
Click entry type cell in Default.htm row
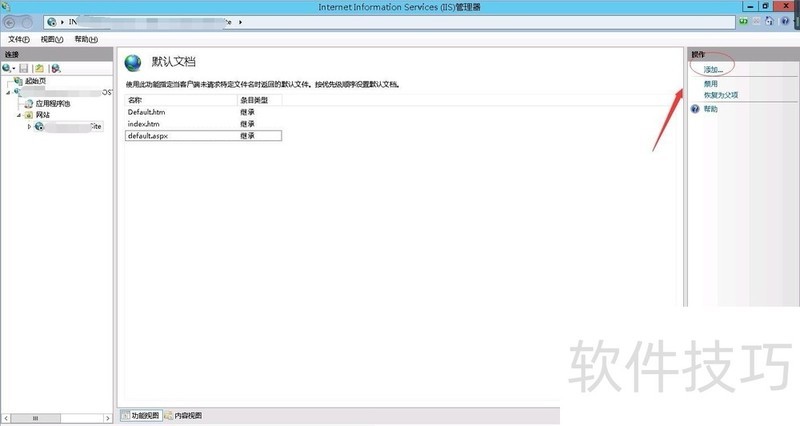(247, 112)
